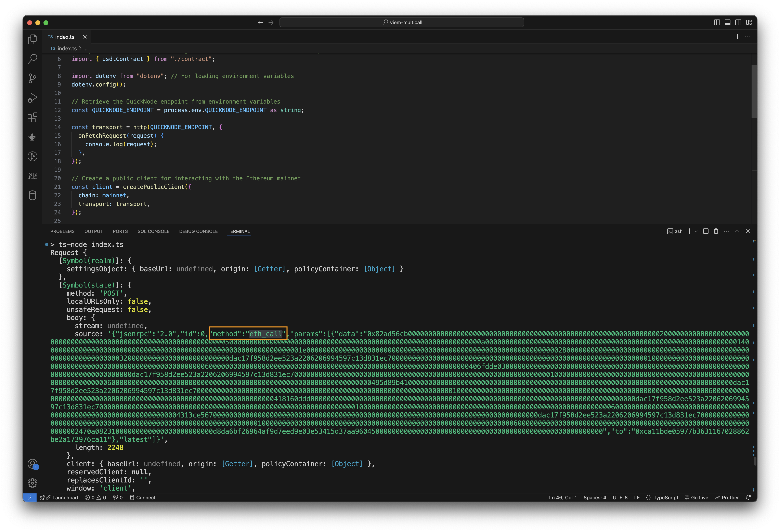Open the N2 extension icon in activity bar
780x532 pixels.
click(x=32, y=176)
